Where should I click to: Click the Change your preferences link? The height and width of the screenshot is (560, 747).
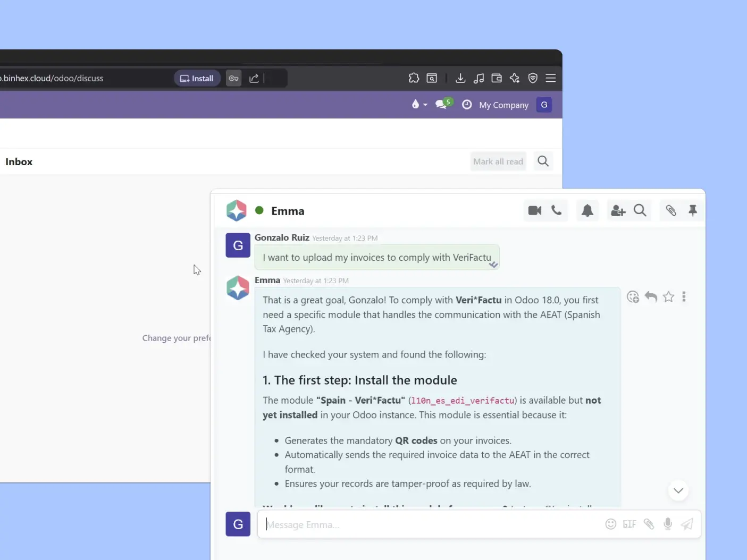coord(177,338)
